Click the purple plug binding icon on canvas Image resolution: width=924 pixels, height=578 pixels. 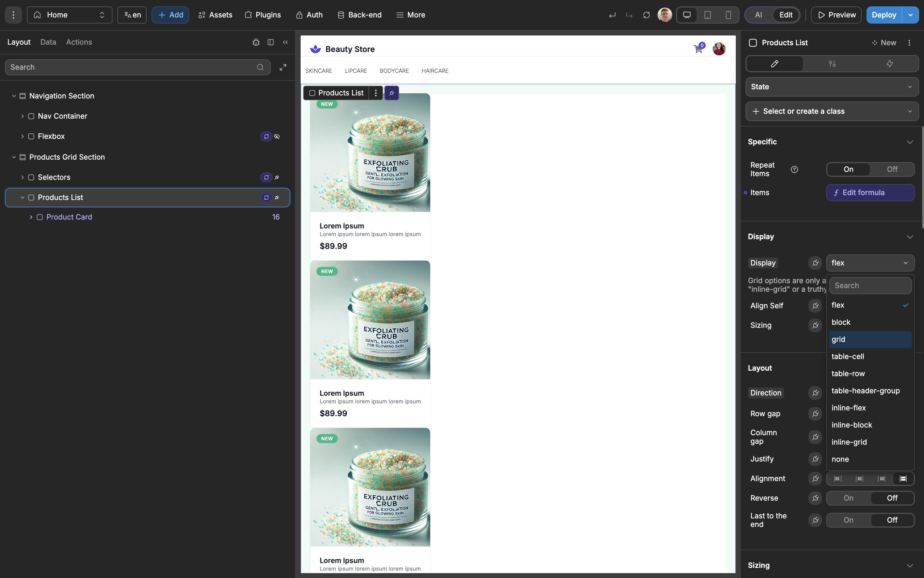point(392,93)
